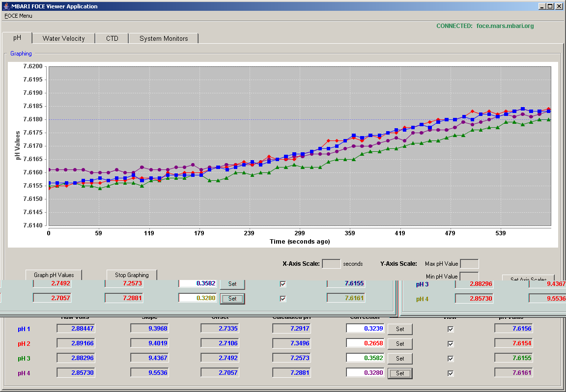Maximize the FOCE Viewer window
Image resolution: width=566 pixels, height=392 pixels.
550,6
